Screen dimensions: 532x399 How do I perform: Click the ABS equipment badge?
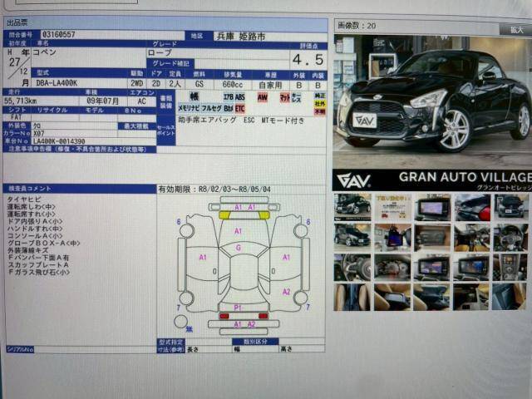coord(240,97)
